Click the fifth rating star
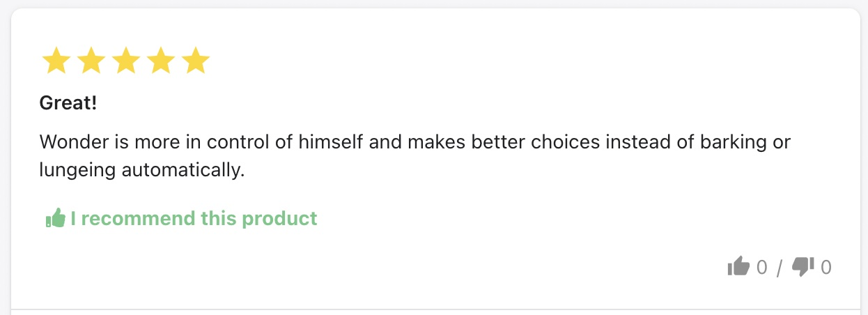 click(196, 61)
